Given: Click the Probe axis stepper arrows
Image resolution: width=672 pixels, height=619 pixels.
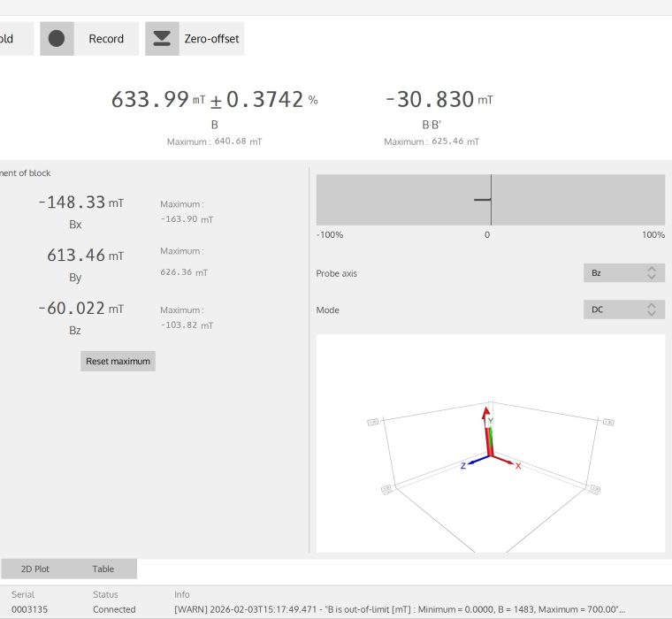Looking at the screenshot, I should (652, 273).
